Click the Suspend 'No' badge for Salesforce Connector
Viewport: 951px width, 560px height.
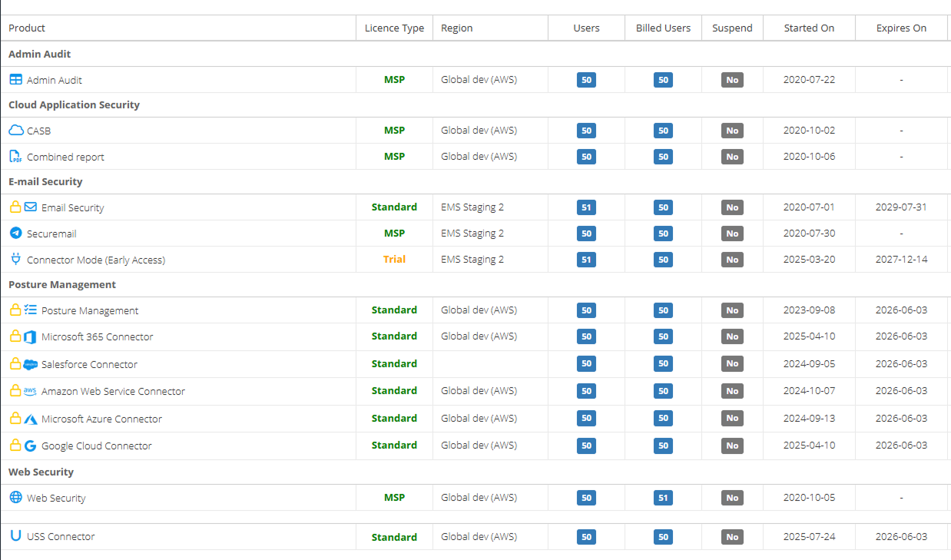coord(732,363)
